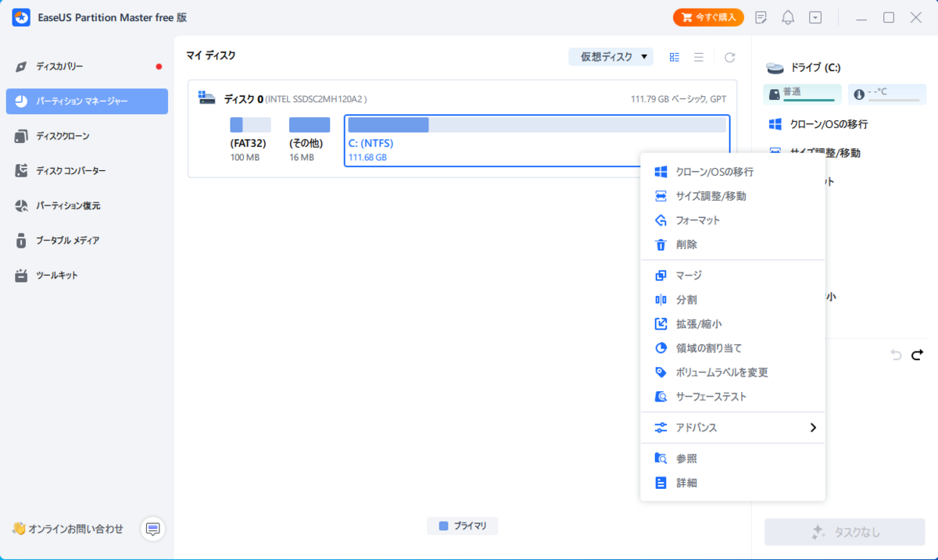The image size is (938, 560).
Task: Choose 参照 in context menu
Action: [732, 459]
